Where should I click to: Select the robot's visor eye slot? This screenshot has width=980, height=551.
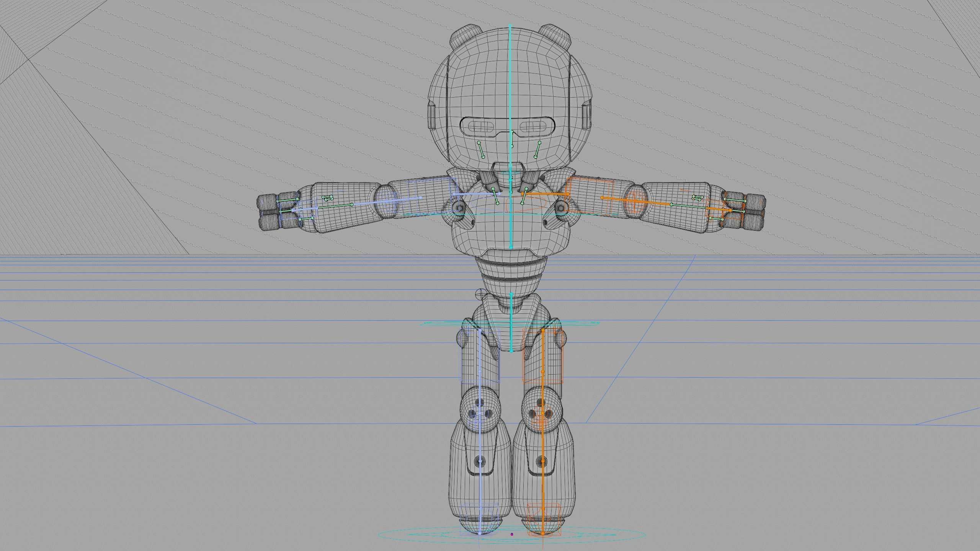pos(507,127)
